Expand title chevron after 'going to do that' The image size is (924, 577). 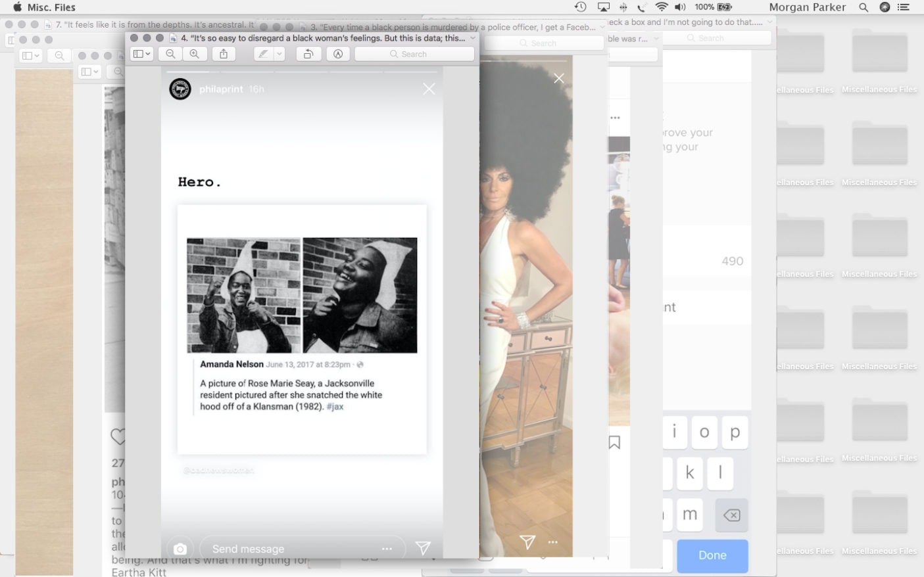point(770,22)
